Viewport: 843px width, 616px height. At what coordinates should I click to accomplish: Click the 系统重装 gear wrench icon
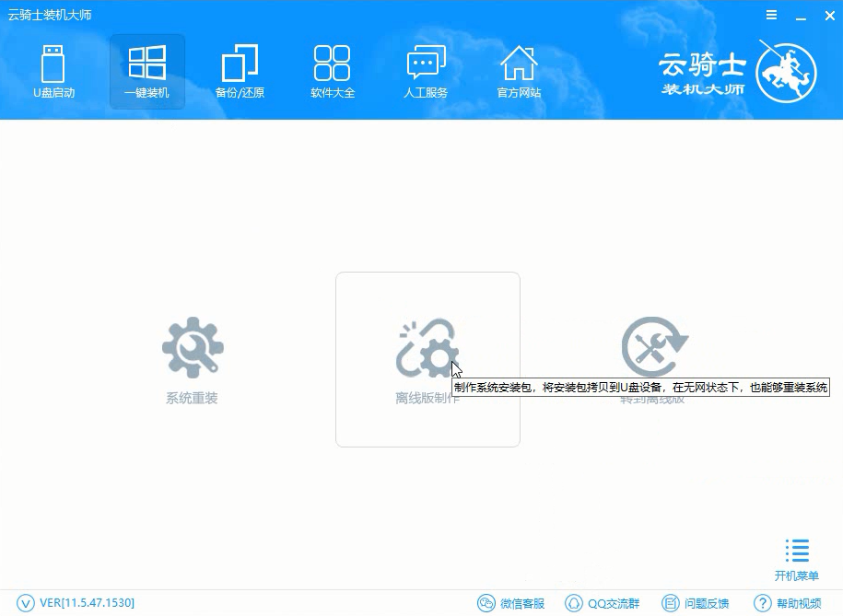point(193,347)
